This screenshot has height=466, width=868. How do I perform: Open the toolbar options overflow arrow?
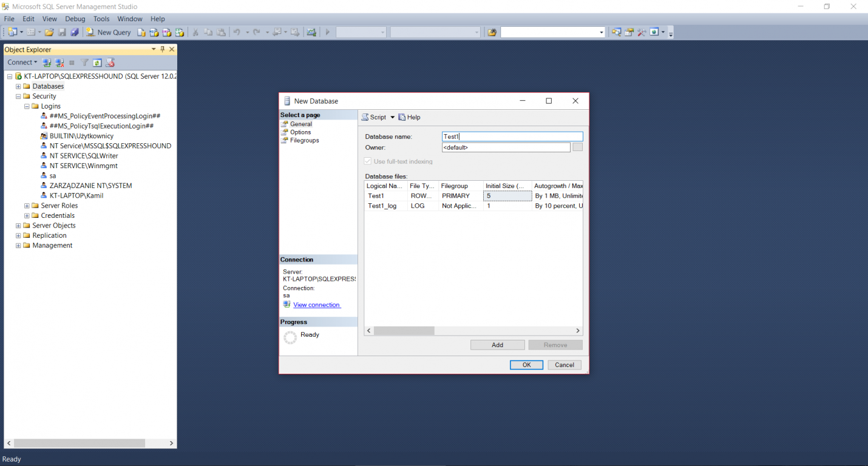click(671, 34)
